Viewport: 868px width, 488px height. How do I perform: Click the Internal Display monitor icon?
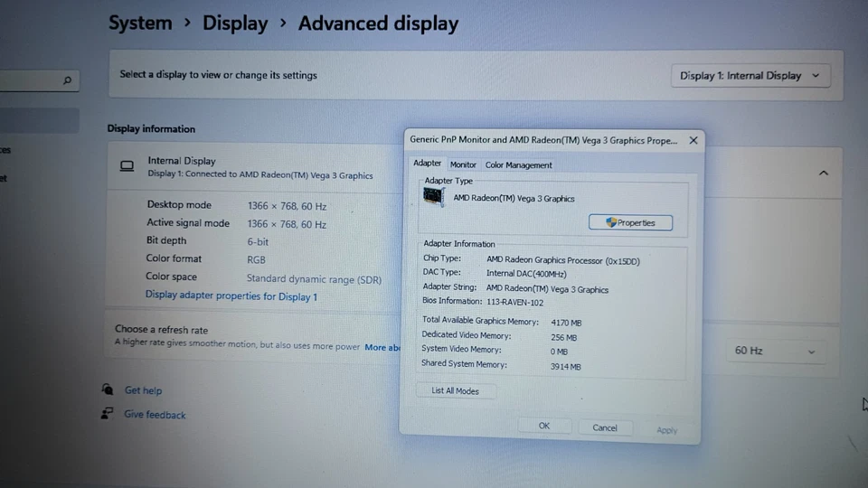[x=127, y=166]
